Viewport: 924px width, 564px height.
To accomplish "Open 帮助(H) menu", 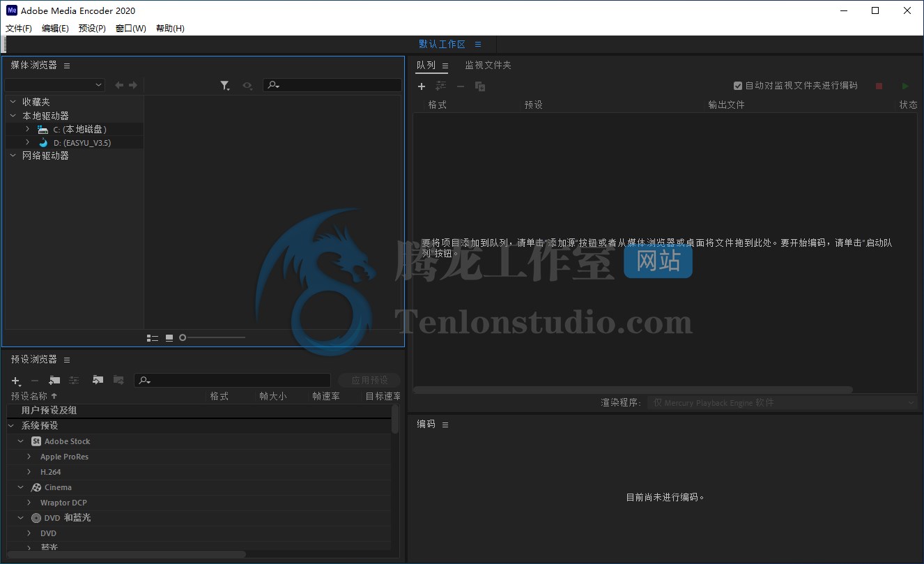I will (170, 29).
